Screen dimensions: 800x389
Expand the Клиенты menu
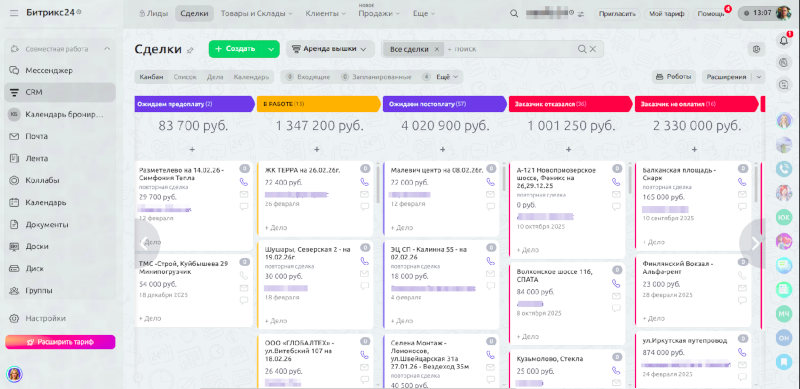326,14
